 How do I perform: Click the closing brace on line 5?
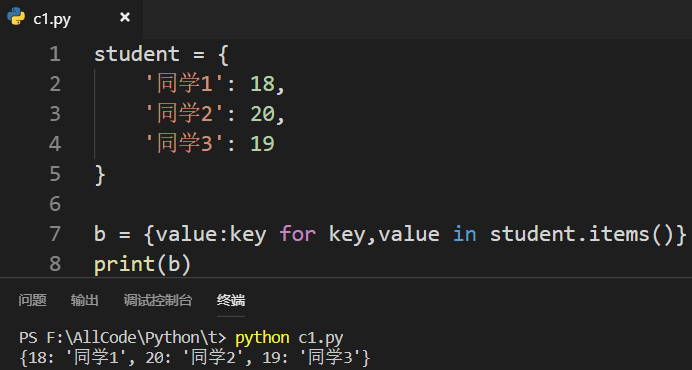coord(100,175)
